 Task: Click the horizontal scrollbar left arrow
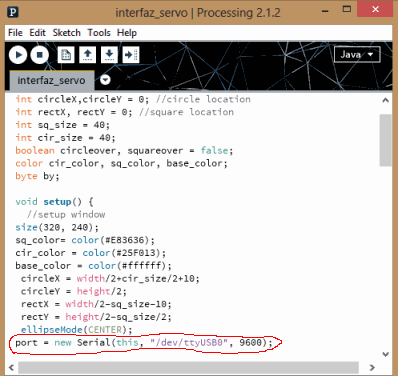click(x=11, y=368)
